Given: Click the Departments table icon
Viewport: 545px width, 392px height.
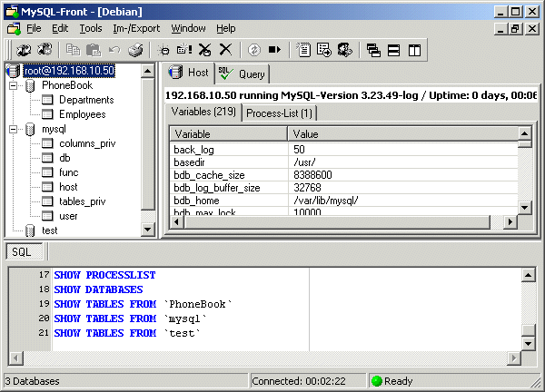Looking at the screenshot, I should pos(47,100).
